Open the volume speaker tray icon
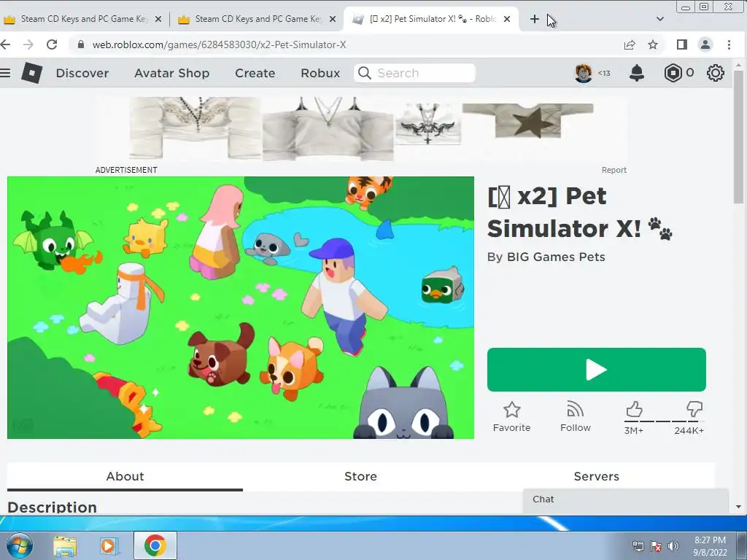Image resolution: width=747 pixels, height=560 pixels. pos(673,546)
